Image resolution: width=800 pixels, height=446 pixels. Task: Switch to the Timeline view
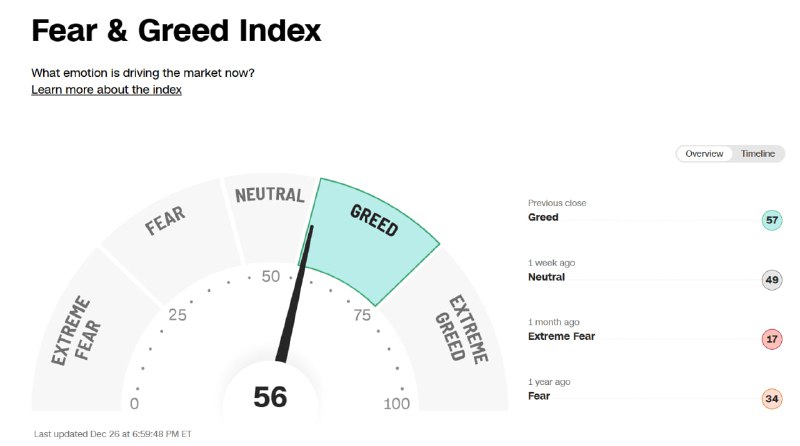point(757,154)
